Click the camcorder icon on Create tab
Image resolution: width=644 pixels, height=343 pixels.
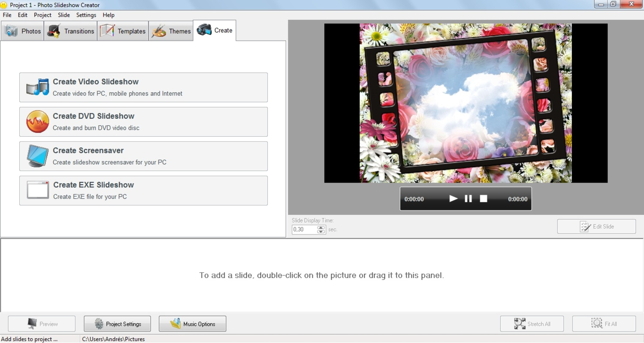(x=204, y=30)
